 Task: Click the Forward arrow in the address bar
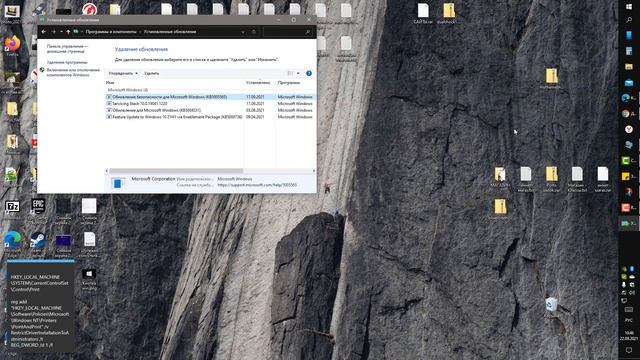(x=53, y=32)
